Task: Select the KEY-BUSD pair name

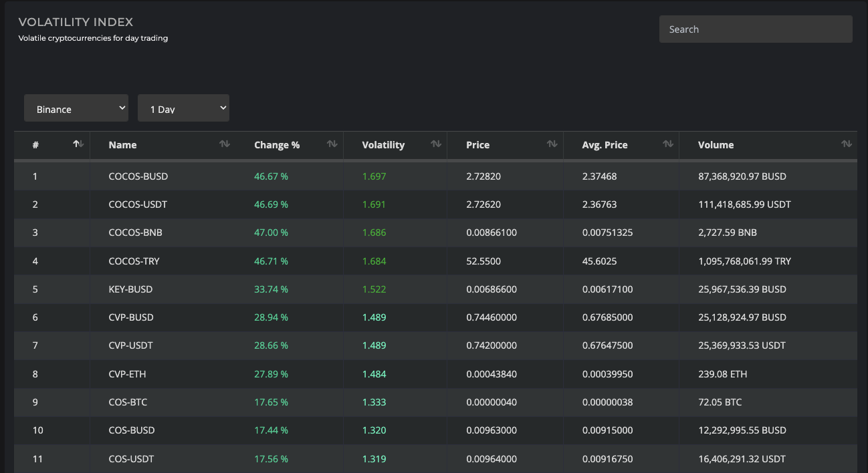Action: point(130,289)
